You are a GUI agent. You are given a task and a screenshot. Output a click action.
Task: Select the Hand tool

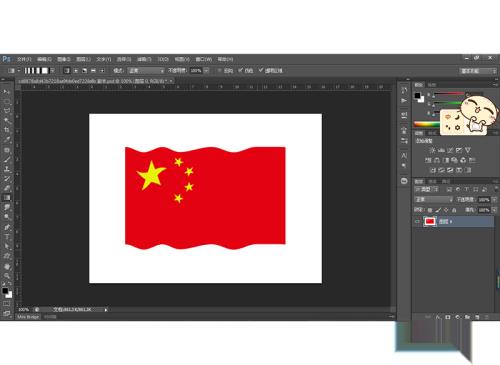[7, 266]
